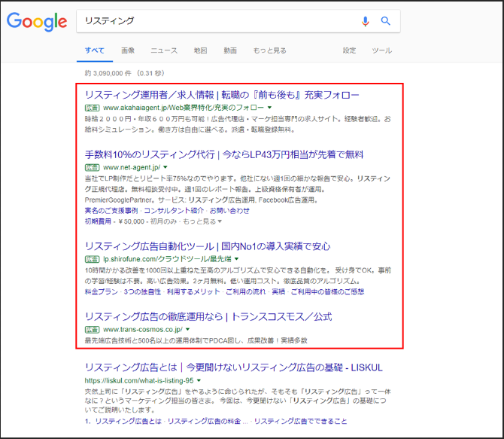Open ad titled リスティング運用者／求人情報
504x439 pixels.
tap(222, 95)
